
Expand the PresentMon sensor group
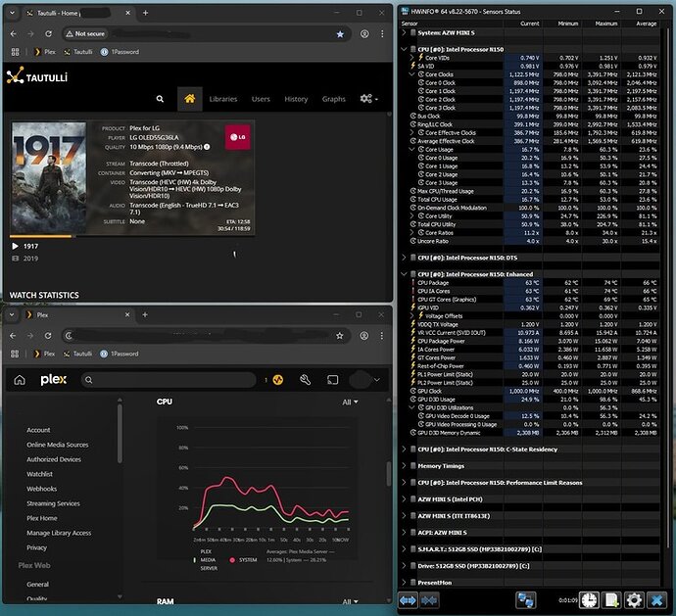tap(404, 583)
